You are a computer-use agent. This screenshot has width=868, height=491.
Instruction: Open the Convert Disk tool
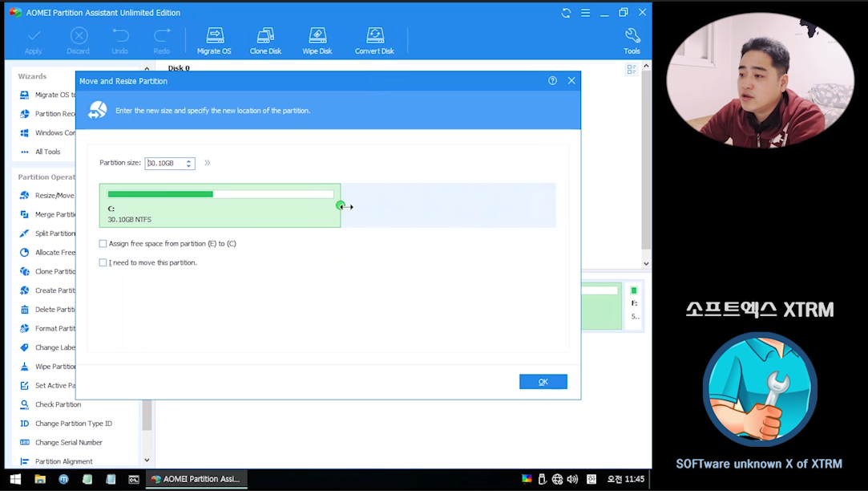375,40
